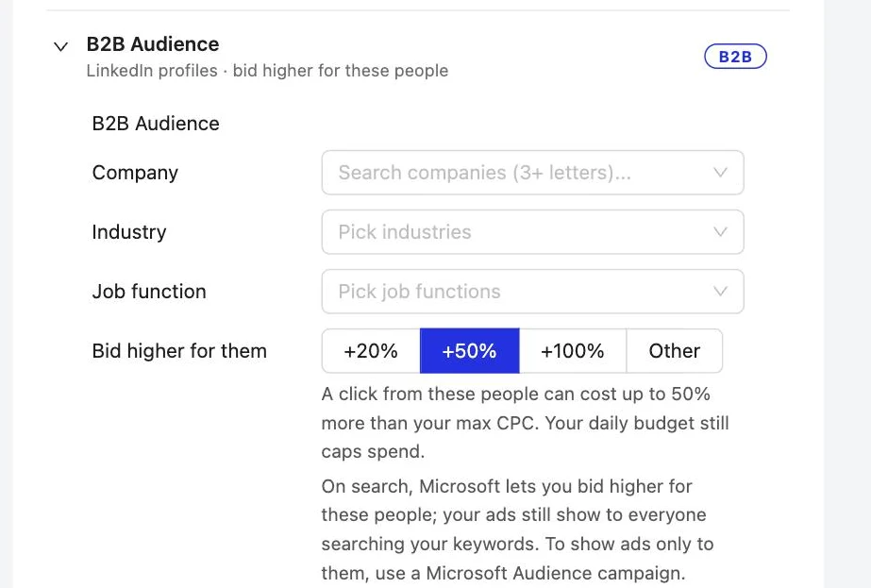Click the Company field dropdown arrow
Viewport: 871px width, 588px height.
[x=720, y=173]
